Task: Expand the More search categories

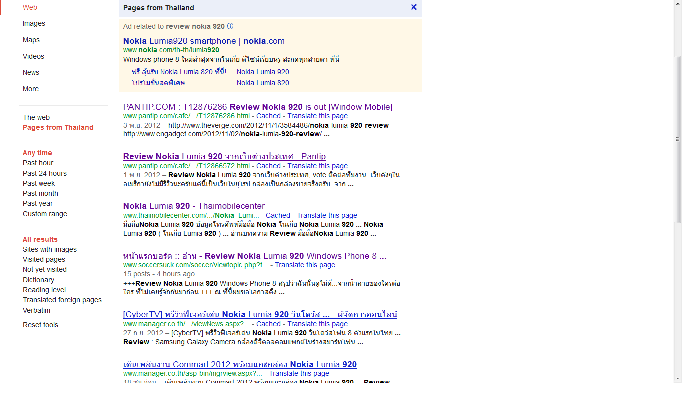Action: [31, 89]
